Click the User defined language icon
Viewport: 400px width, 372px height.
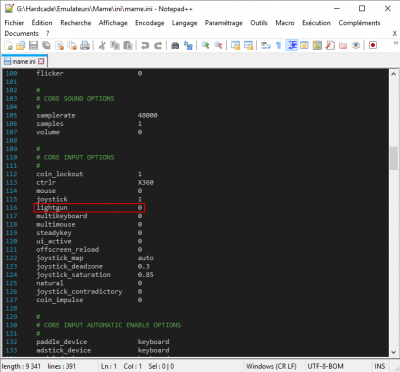[x=304, y=45]
